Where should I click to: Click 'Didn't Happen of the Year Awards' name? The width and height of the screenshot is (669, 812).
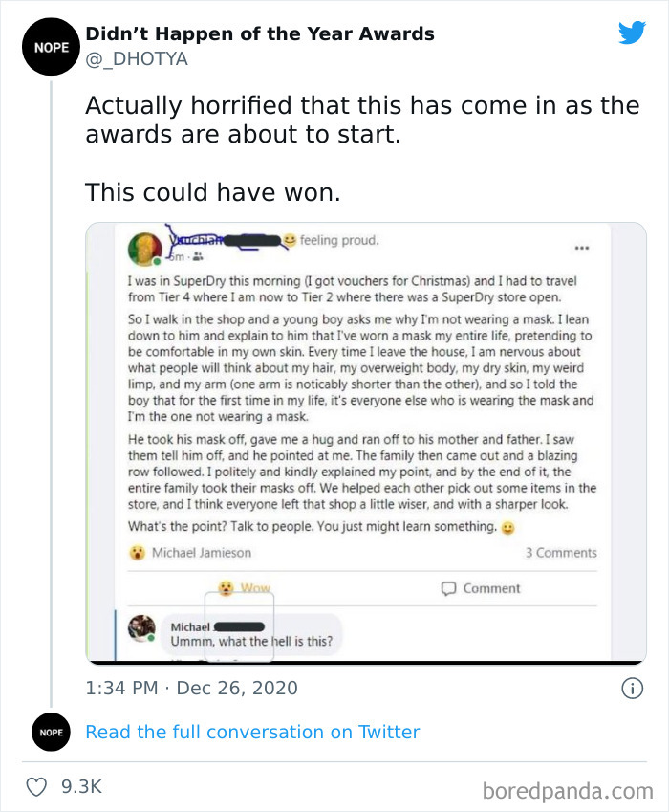point(259,34)
